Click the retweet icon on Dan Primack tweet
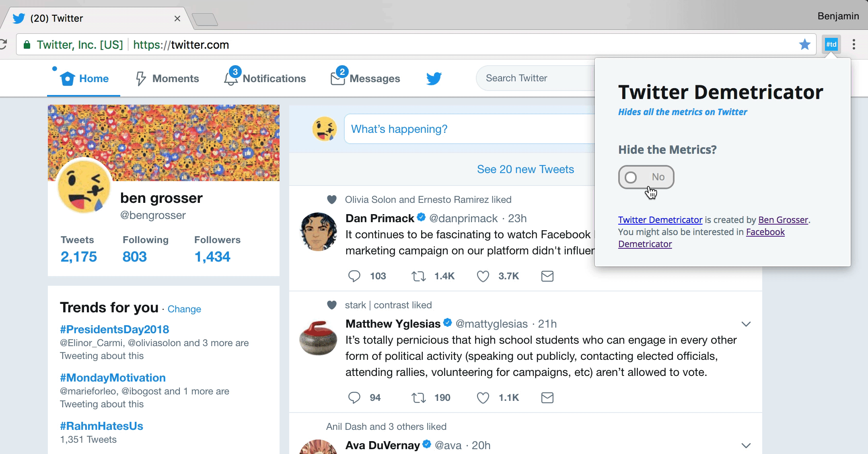Viewport: 868px width, 454px height. click(x=418, y=276)
